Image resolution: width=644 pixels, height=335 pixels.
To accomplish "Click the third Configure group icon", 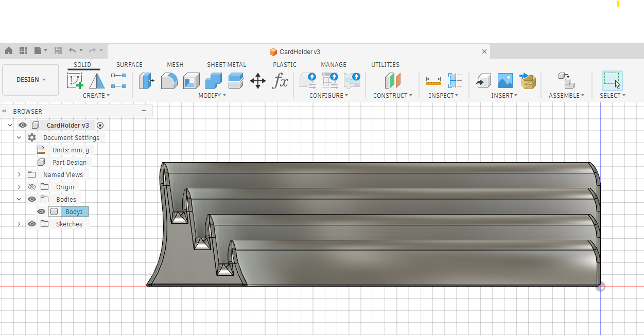I will 352,81.
